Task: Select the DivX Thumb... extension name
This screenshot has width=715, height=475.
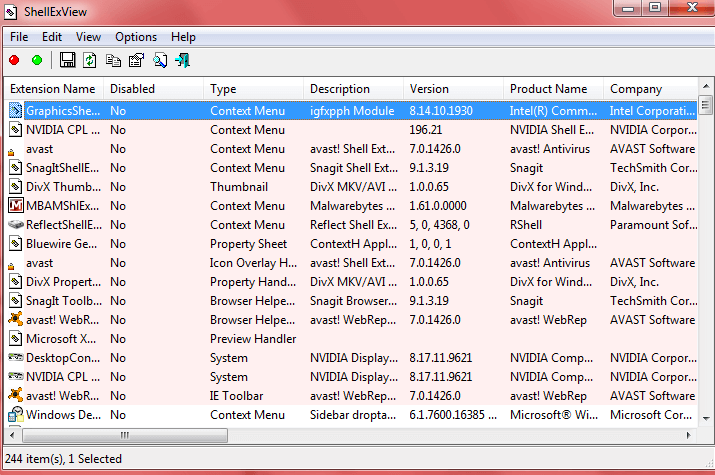Action: [63, 187]
